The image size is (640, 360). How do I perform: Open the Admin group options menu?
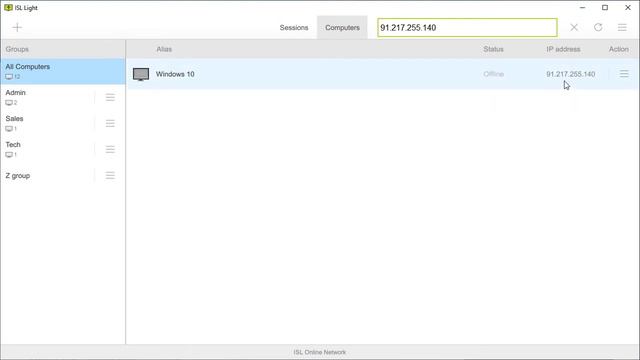point(110,97)
